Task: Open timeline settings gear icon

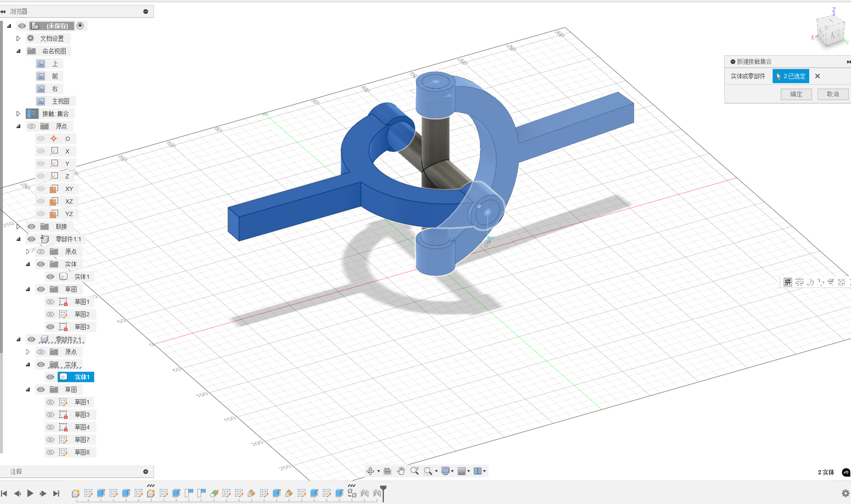Action: click(x=845, y=493)
